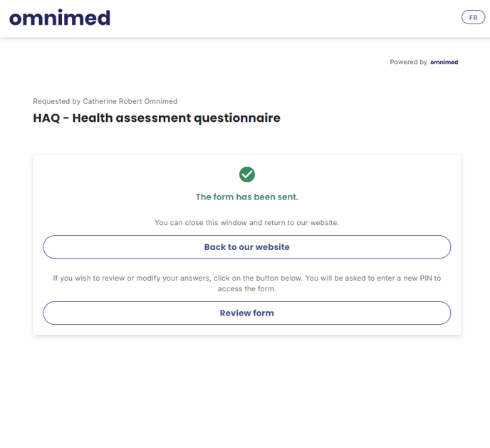Click the omnimed logo in header

pyautogui.click(x=60, y=18)
